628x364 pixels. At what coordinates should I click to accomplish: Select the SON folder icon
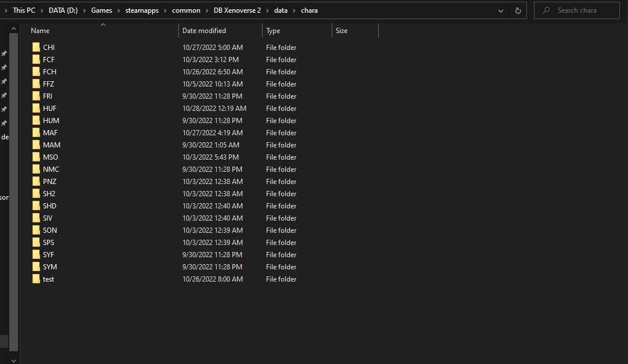coord(36,230)
